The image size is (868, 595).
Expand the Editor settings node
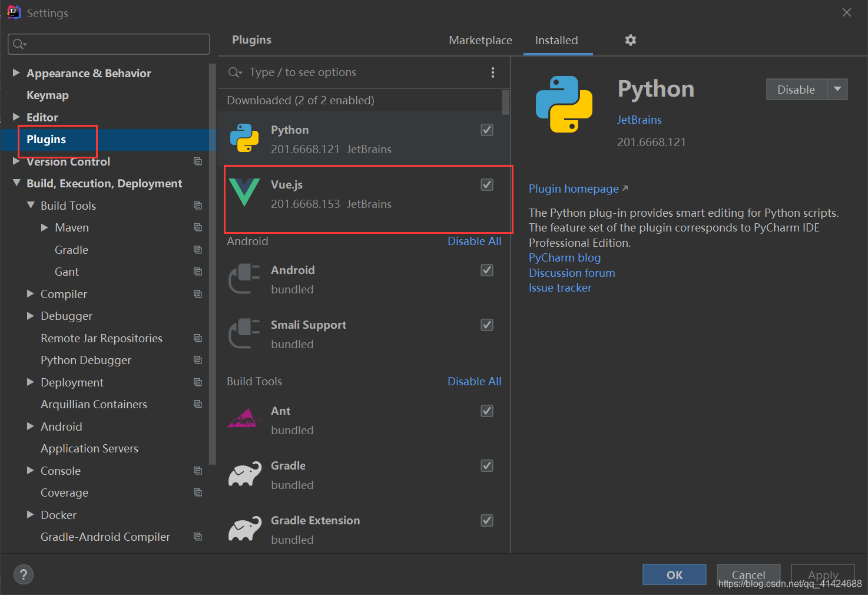tap(16, 117)
